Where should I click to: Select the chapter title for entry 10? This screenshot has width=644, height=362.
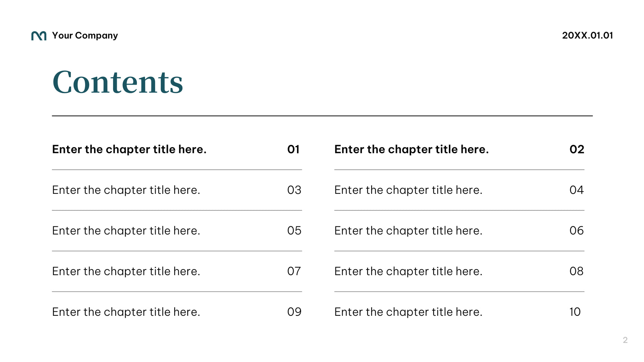(408, 312)
